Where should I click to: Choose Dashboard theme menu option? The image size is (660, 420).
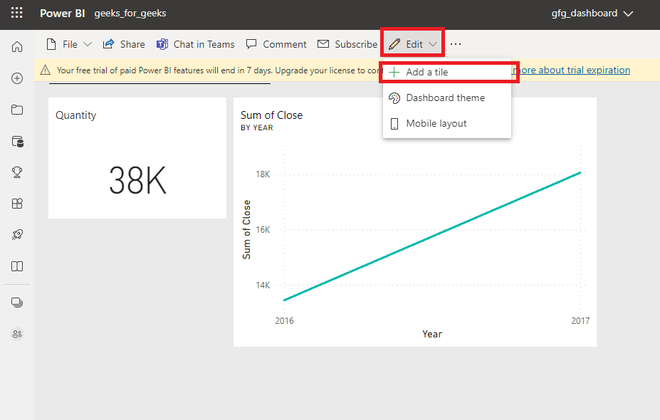point(445,98)
